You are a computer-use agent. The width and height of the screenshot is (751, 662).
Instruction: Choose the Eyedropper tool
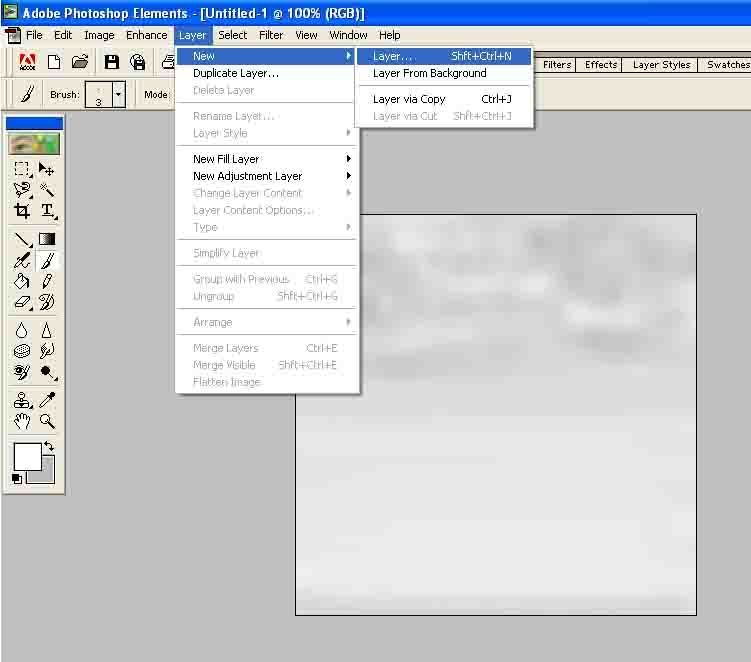pos(47,400)
